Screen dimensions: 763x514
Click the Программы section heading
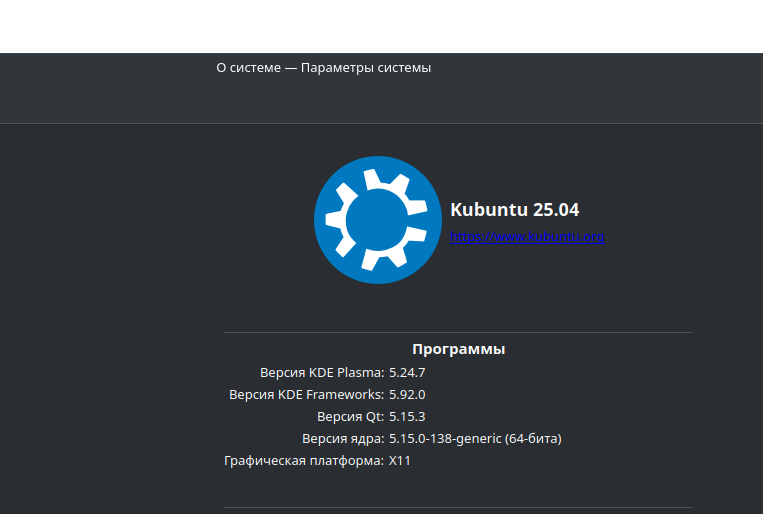458,349
